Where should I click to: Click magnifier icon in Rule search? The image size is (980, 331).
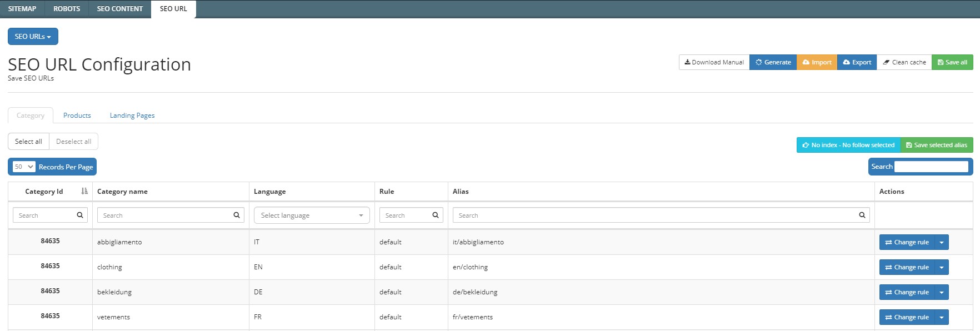tap(436, 215)
